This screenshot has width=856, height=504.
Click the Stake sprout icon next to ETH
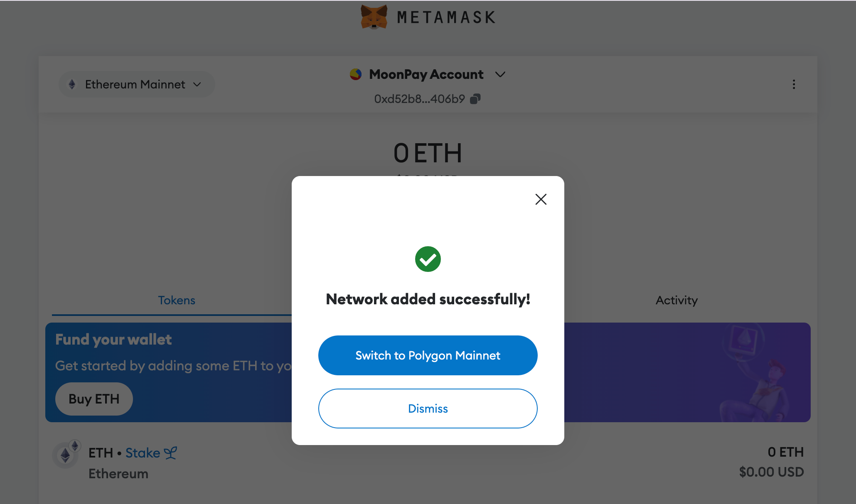[x=170, y=453]
